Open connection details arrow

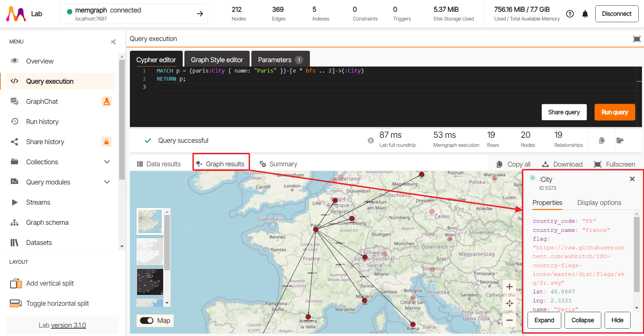point(200,14)
